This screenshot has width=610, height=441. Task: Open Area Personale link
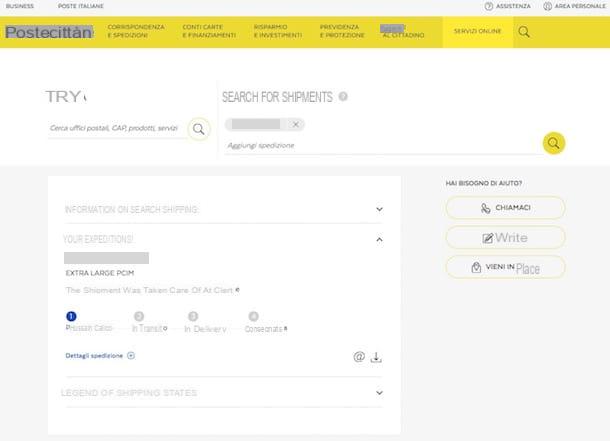click(x=580, y=6)
